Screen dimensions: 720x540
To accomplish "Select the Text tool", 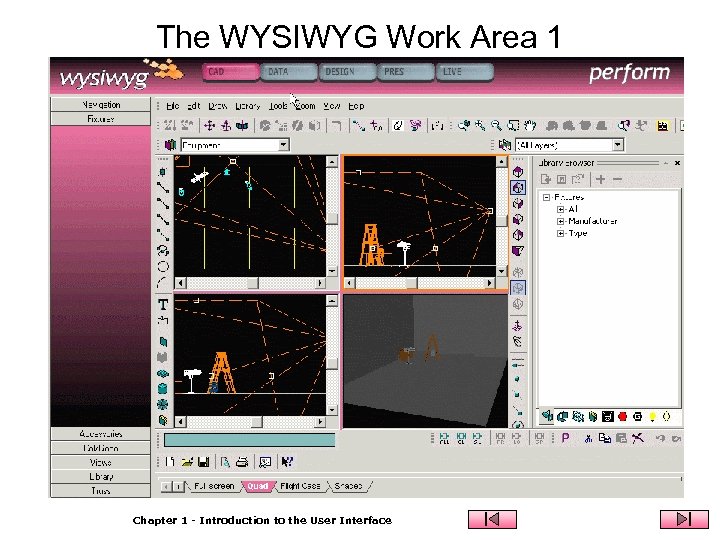I will point(163,304).
